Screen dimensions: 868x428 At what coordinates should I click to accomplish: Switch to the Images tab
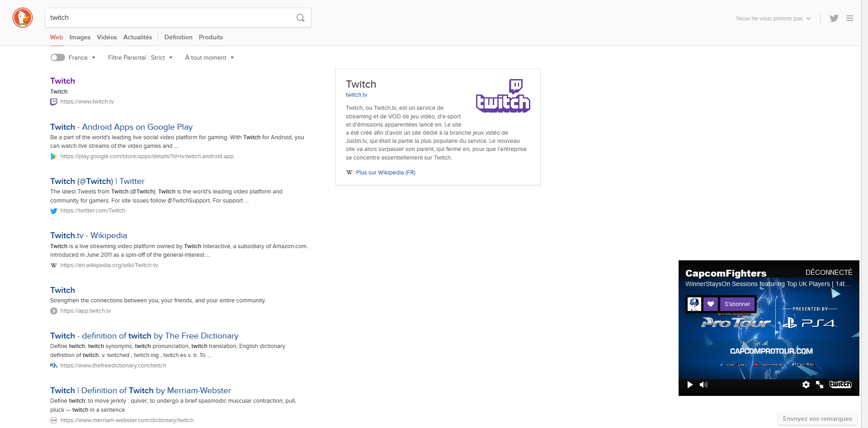80,37
